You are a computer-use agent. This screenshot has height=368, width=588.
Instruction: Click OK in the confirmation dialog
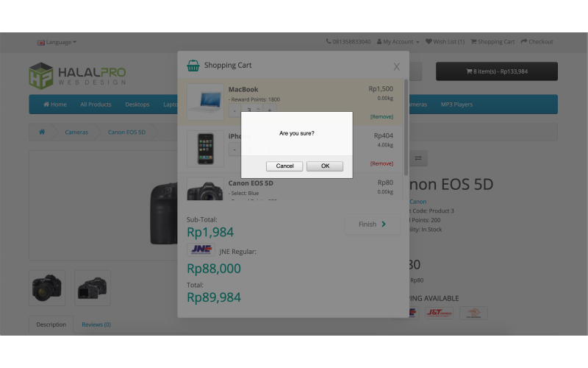(325, 166)
